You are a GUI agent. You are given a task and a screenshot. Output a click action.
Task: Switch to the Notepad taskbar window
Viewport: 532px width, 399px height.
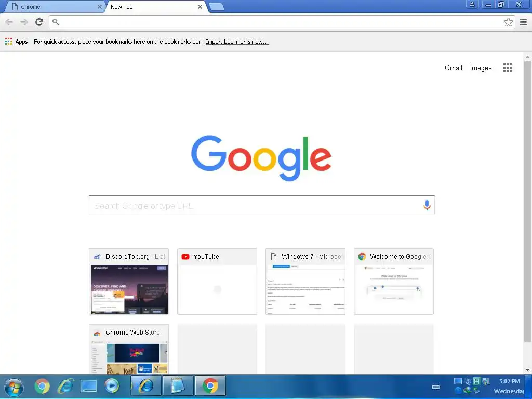[178, 386]
